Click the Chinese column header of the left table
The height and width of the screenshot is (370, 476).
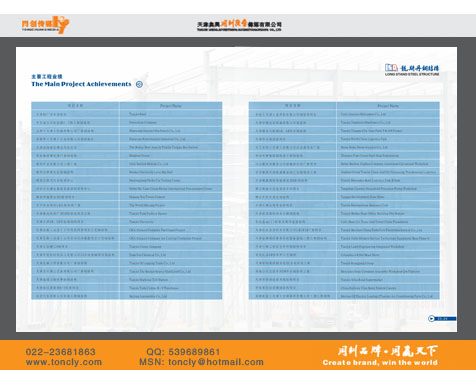point(75,106)
